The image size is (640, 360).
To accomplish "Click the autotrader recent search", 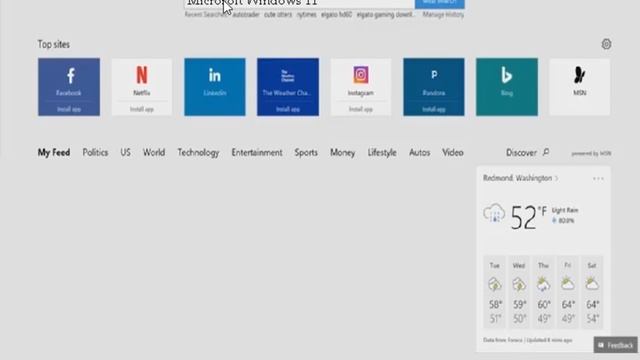I will (x=246, y=15).
